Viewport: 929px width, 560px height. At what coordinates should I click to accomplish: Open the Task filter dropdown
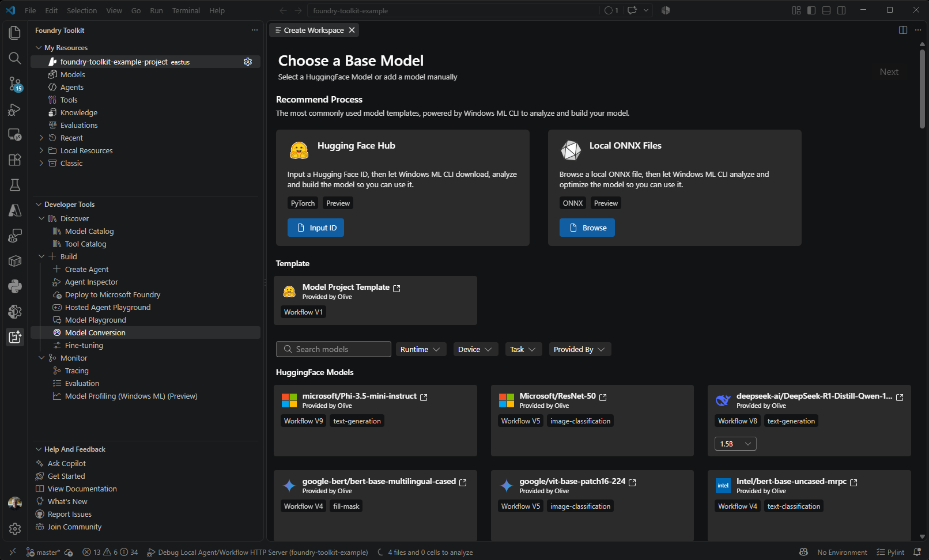point(524,349)
